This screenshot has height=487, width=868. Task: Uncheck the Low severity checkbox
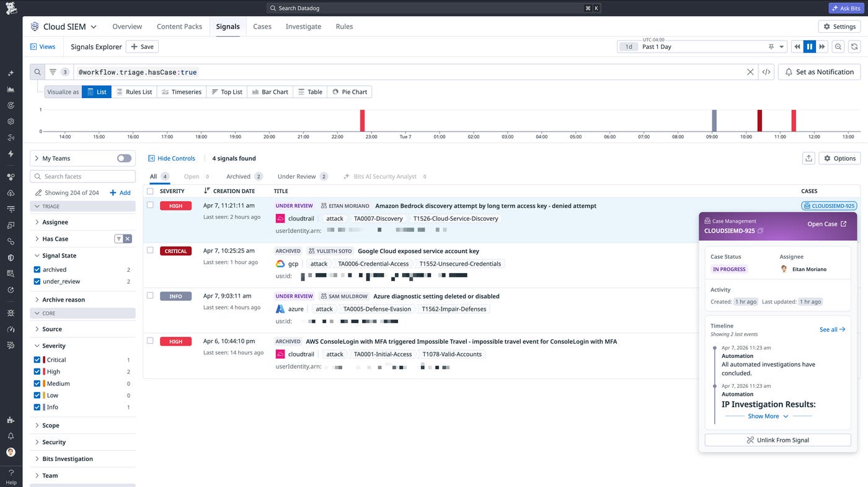click(x=37, y=395)
